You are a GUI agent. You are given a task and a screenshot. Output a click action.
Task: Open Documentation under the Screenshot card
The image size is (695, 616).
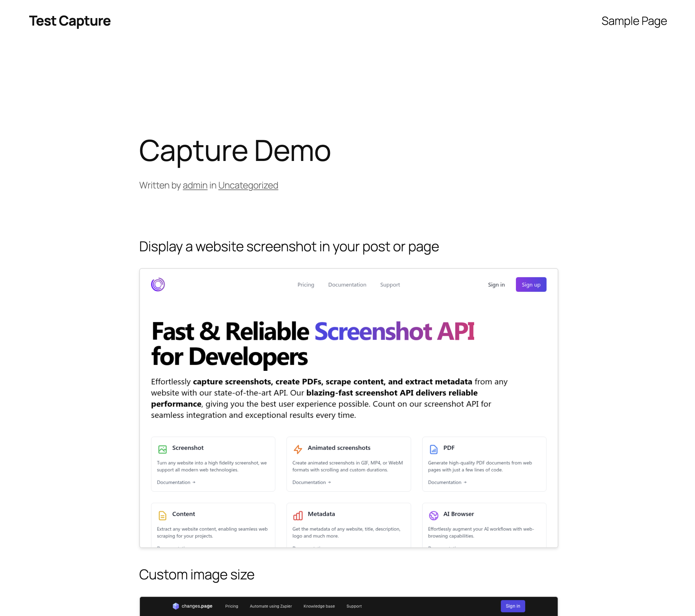[174, 482]
